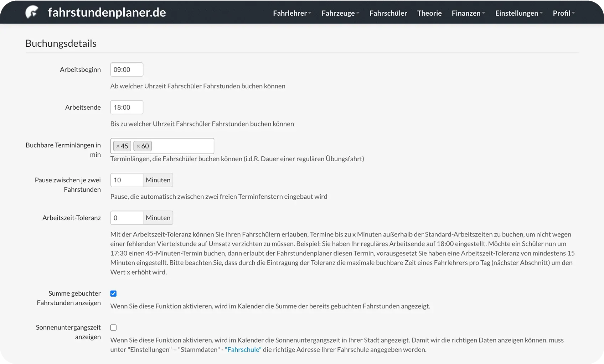
Task: Select the Pause zwischen Fahrstunden field
Action: [x=127, y=180]
